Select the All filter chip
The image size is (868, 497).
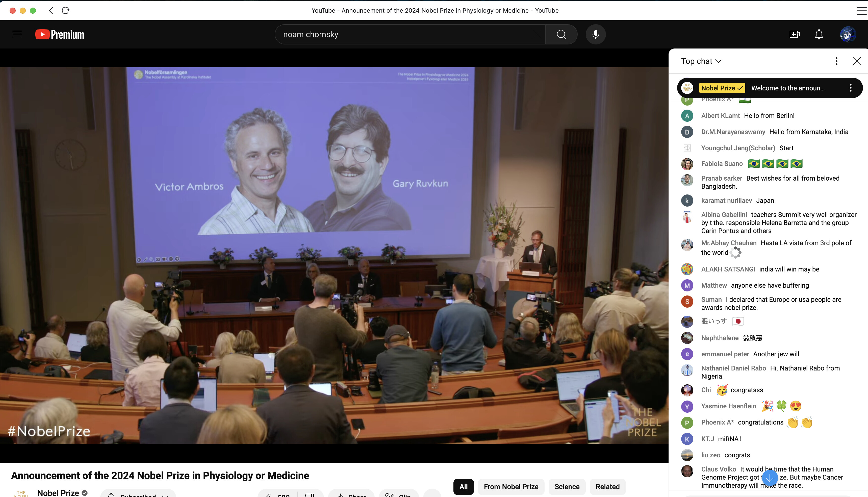pyautogui.click(x=463, y=486)
